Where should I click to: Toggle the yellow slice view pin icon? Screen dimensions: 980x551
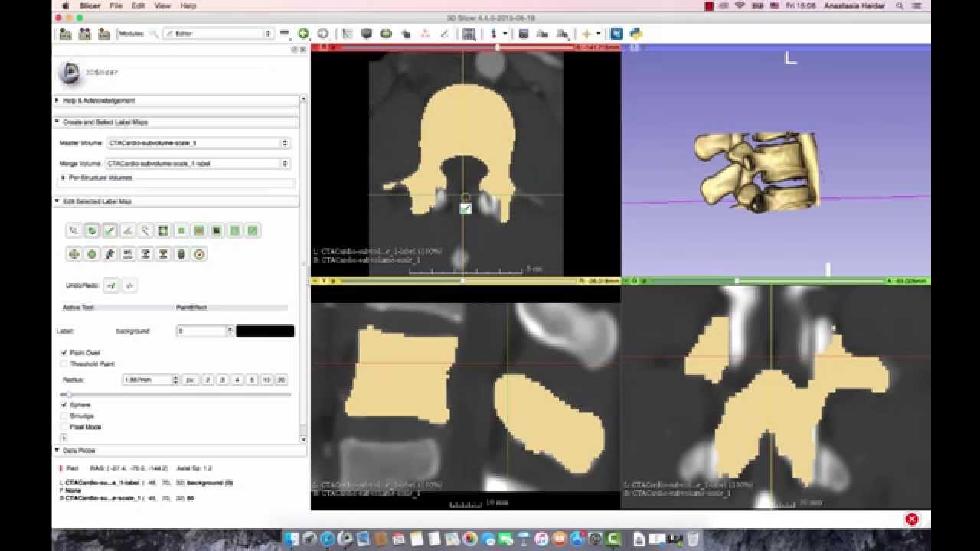[315, 281]
